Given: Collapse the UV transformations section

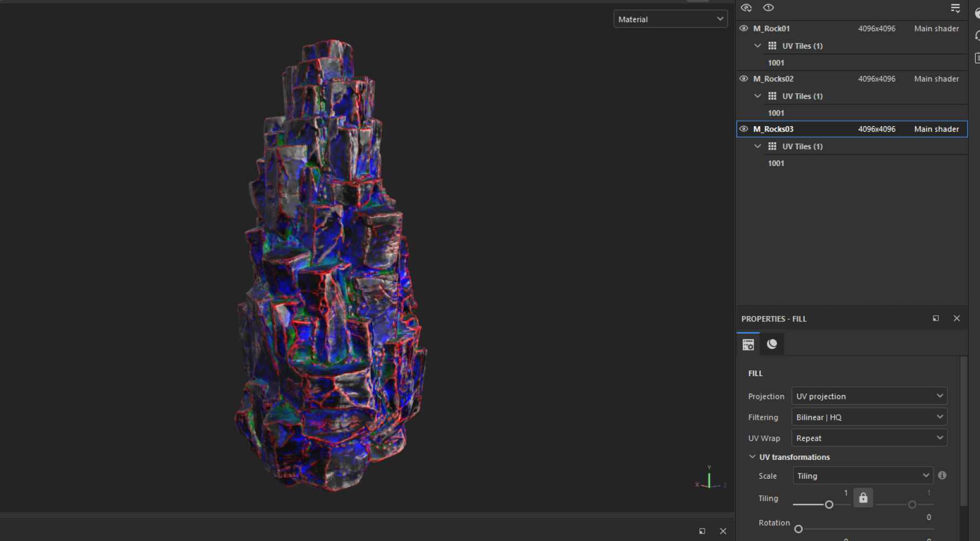Looking at the screenshot, I should [752, 457].
